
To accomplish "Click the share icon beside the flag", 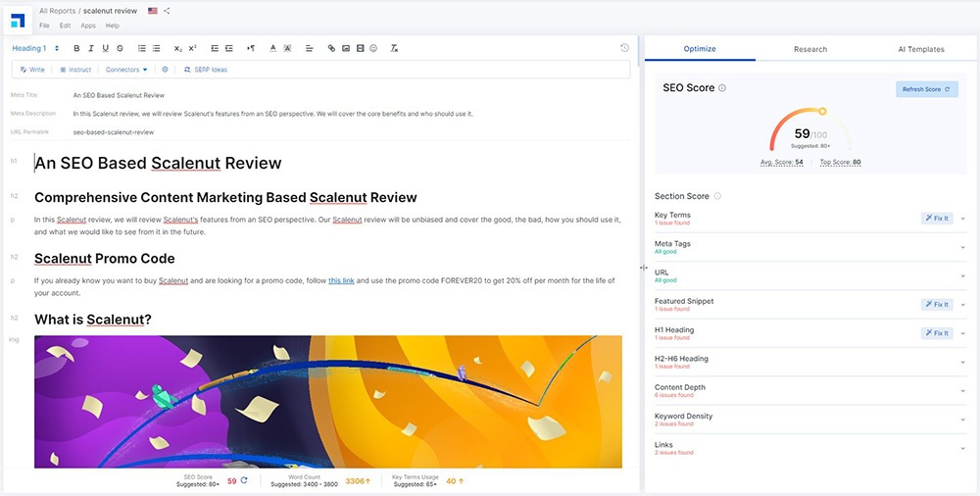I will (167, 11).
